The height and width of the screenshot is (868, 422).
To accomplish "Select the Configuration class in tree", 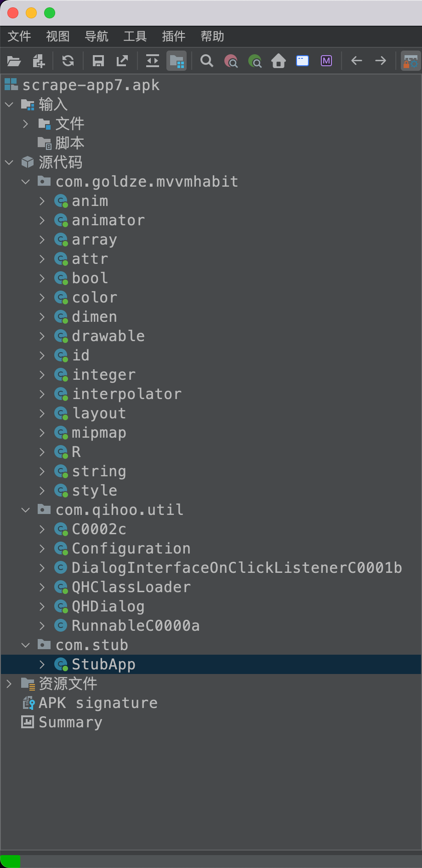I will tap(131, 548).
